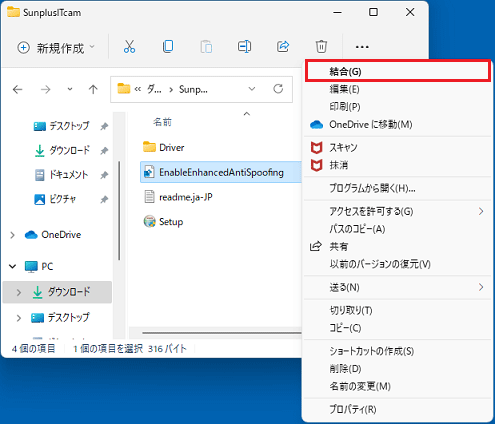
Task: Select PC in navigation pane
Action: pos(39,266)
